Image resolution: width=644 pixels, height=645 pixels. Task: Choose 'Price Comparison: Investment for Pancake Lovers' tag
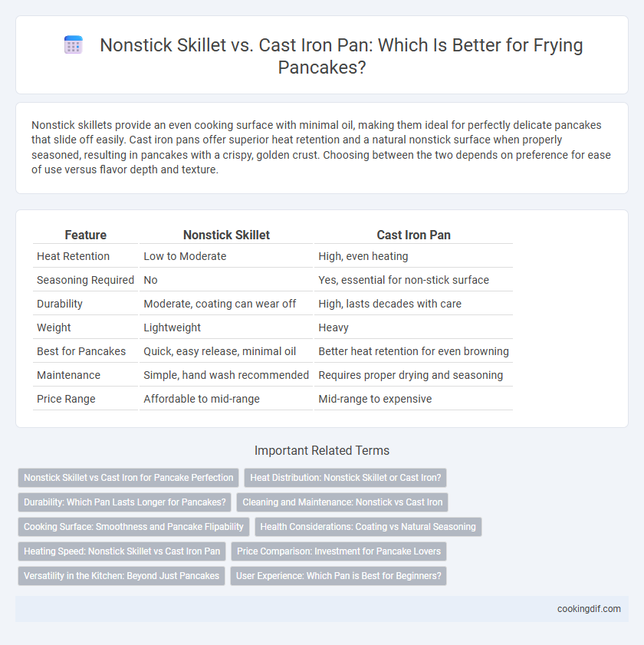coord(338,551)
